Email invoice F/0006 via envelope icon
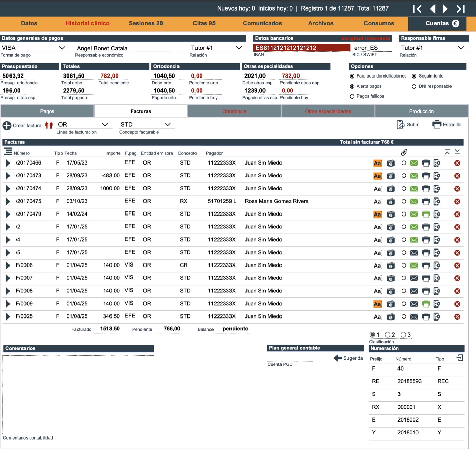Screen dimensions: 476x464 tap(414, 265)
